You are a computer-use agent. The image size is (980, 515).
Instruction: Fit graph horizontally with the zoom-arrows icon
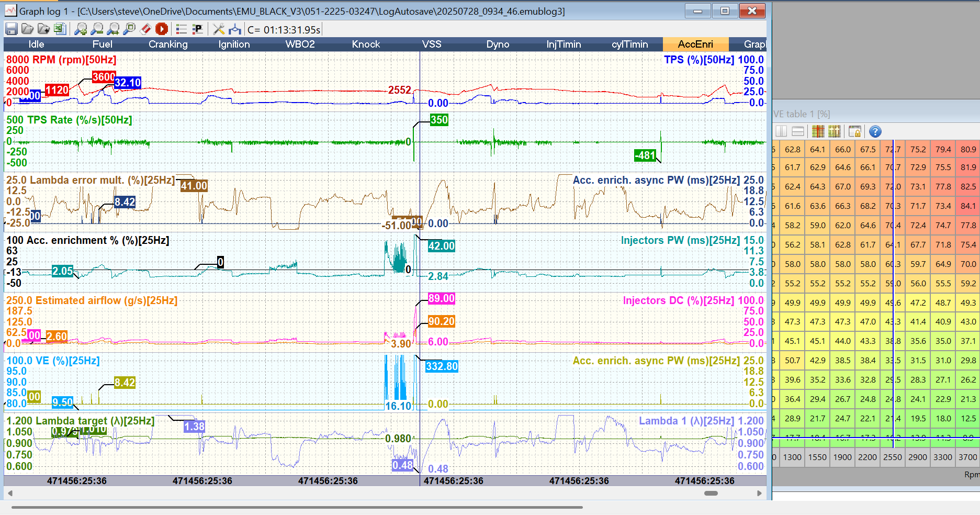[x=113, y=29]
